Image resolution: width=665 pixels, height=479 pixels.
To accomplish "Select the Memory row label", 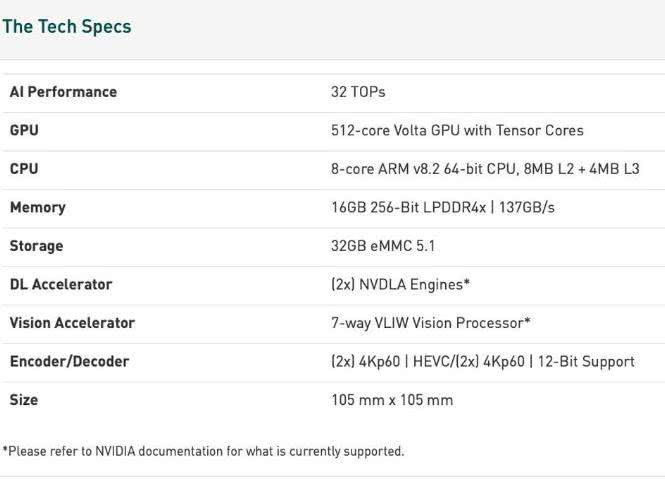I will point(38,207).
